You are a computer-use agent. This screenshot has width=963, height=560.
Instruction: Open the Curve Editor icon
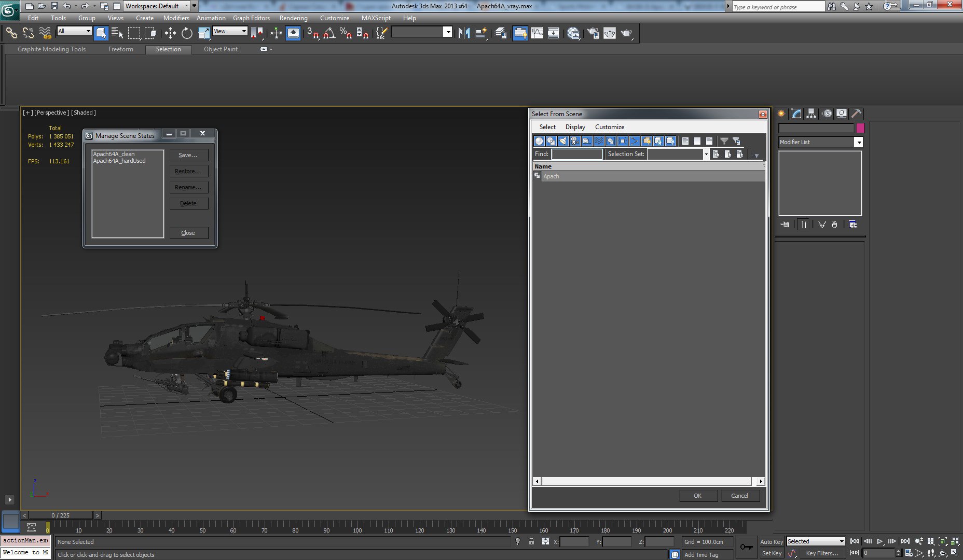[x=537, y=33]
